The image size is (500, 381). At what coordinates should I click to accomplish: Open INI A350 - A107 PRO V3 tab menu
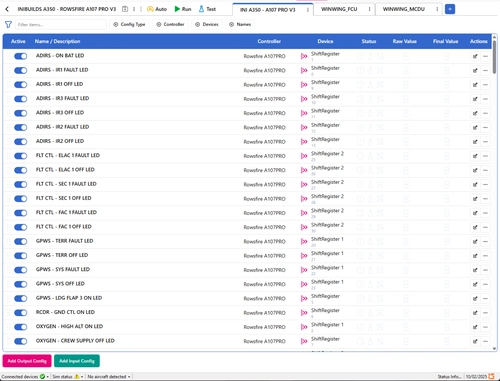coord(307,10)
